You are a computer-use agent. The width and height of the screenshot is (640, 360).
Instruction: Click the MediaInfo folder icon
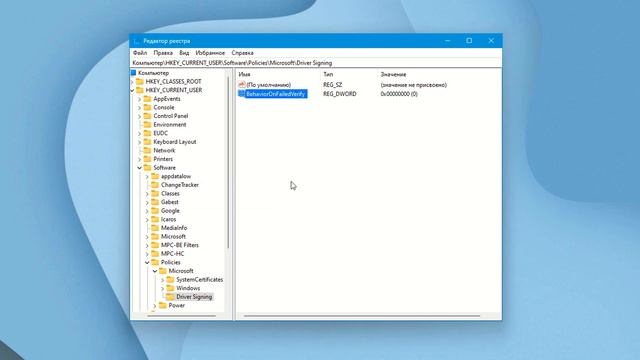[155, 228]
